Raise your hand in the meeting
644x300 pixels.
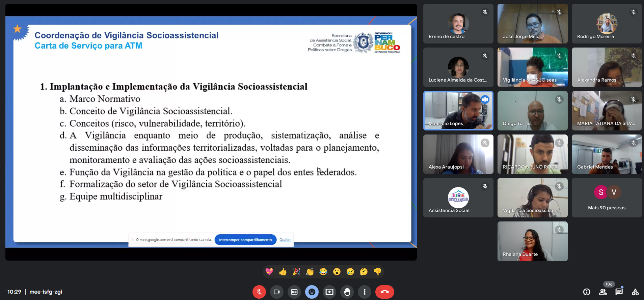(347, 292)
